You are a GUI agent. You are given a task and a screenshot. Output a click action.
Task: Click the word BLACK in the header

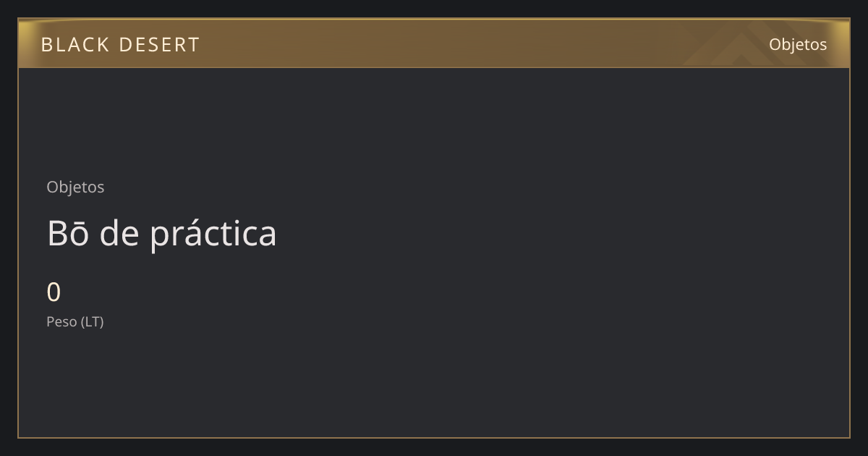(x=75, y=45)
